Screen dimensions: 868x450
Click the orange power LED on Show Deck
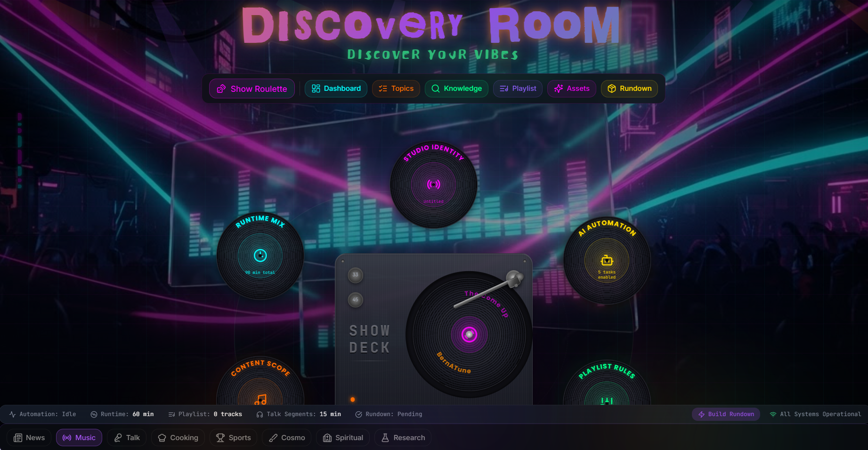point(353,400)
